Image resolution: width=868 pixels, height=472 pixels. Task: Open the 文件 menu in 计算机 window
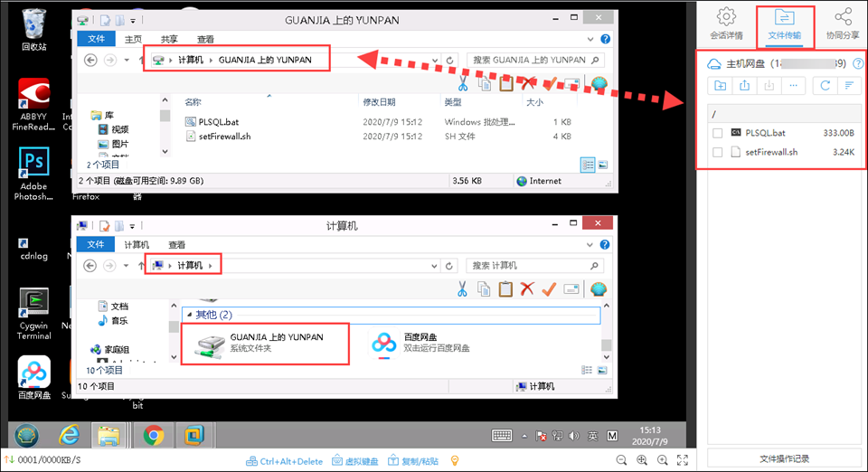pyautogui.click(x=96, y=244)
